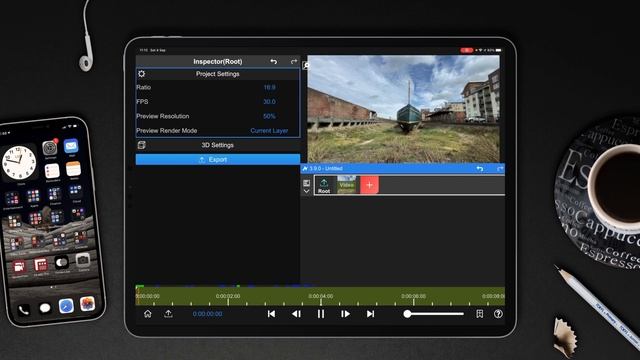640x360 pixels.
Task: Click the layer list panel icon
Action: point(307,183)
